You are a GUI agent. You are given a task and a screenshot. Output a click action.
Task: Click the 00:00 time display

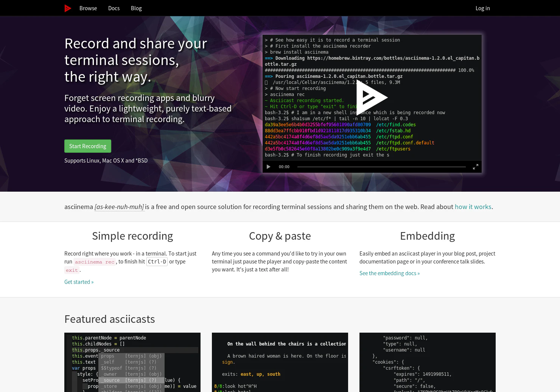(284, 167)
